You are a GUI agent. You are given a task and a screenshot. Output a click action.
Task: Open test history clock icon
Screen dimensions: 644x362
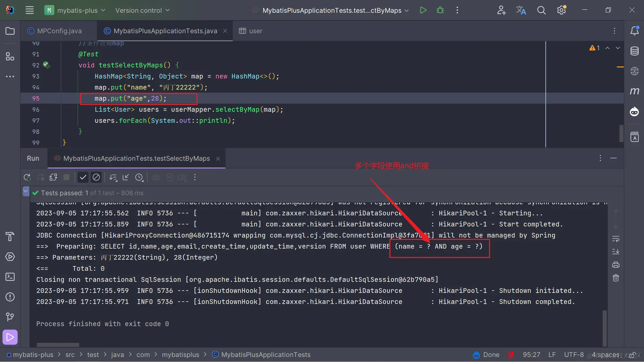tap(139, 177)
